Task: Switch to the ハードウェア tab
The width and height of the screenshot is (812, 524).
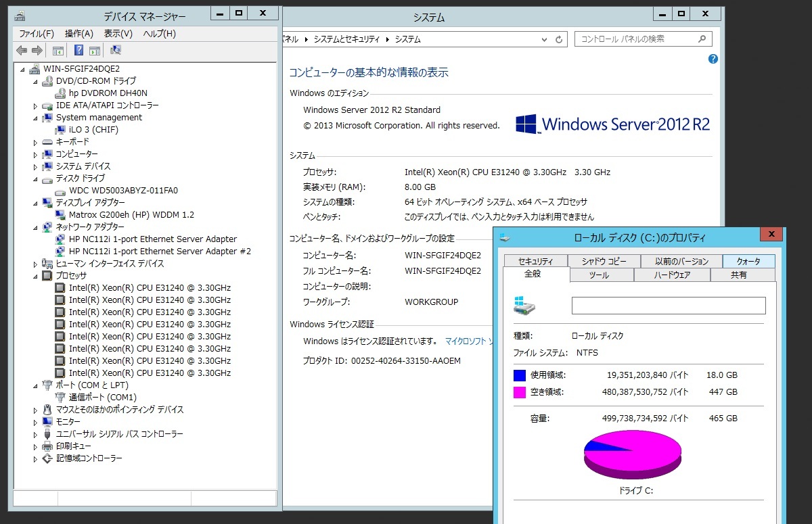Action: coord(672,275)
